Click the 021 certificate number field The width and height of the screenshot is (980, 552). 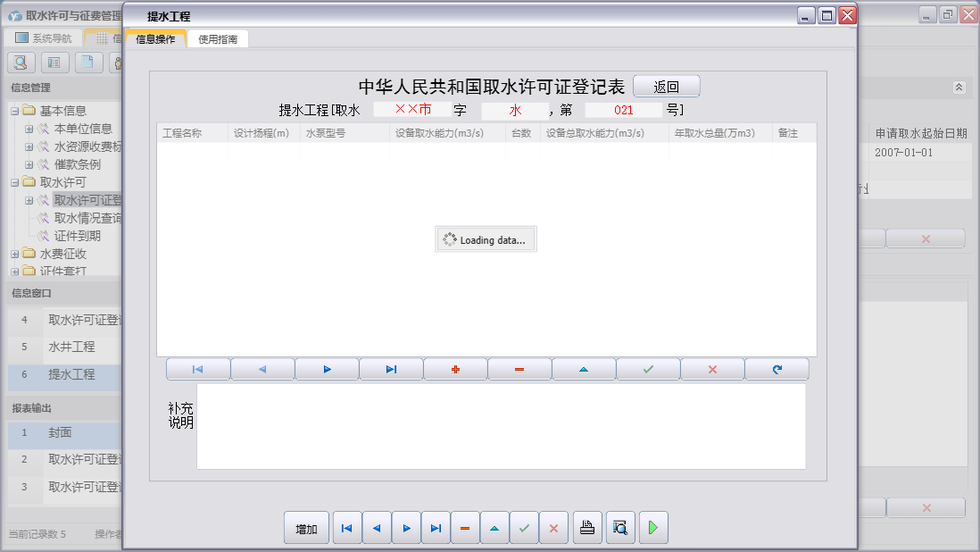tap(624, 110)
